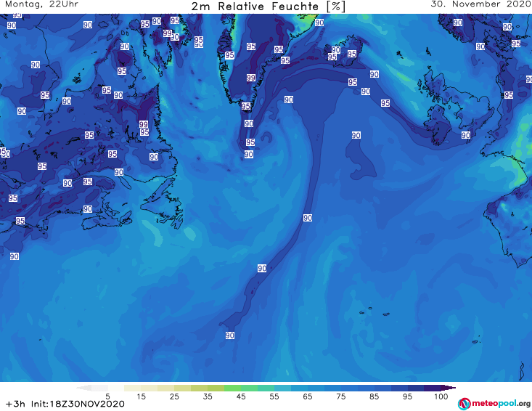Click the title '2m Relative Feuchte [%]'
This screenshot has height=411, width=532.
click(x=269, y=7)
